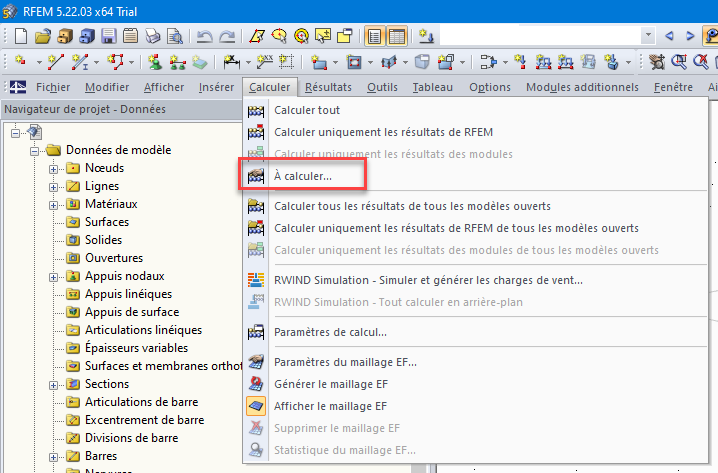Expand the Appuis nodaux tree node
Viewport: 718px width, 473px height.
54,277
